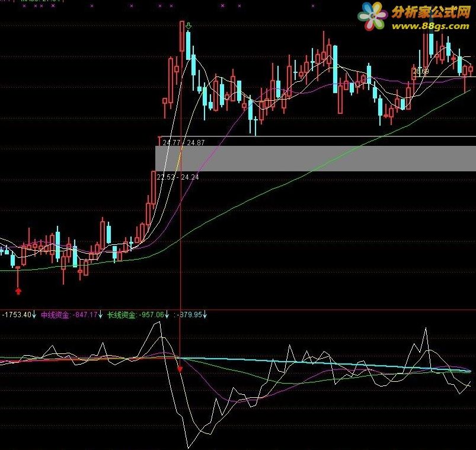476x450 pixels.
Task: Click the down arrow next to -1753.40
Action: coord(34,315)
